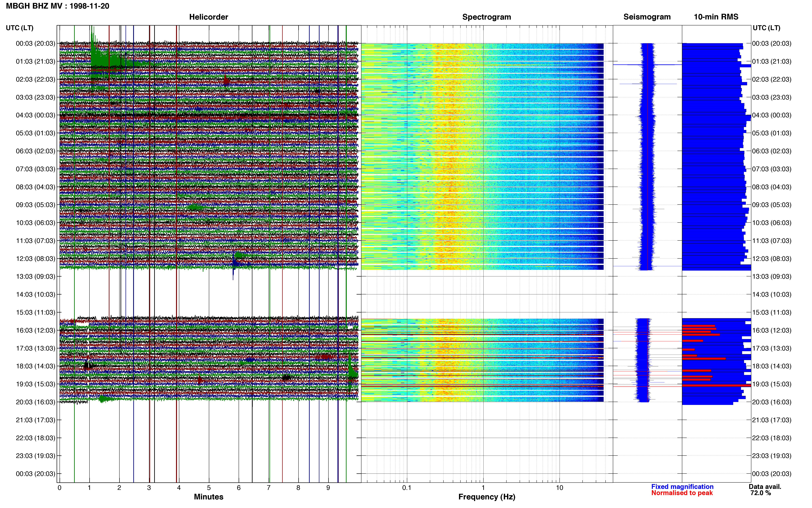The width and height of the screenshot is (812, 508).
Task: Click "18:03 (14:03)" on the helicorder time axis
Action: tap(35, 366)
